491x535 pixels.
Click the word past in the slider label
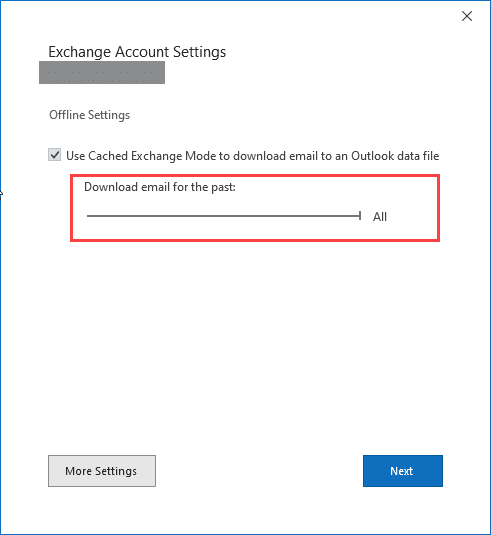click(223, 187)
